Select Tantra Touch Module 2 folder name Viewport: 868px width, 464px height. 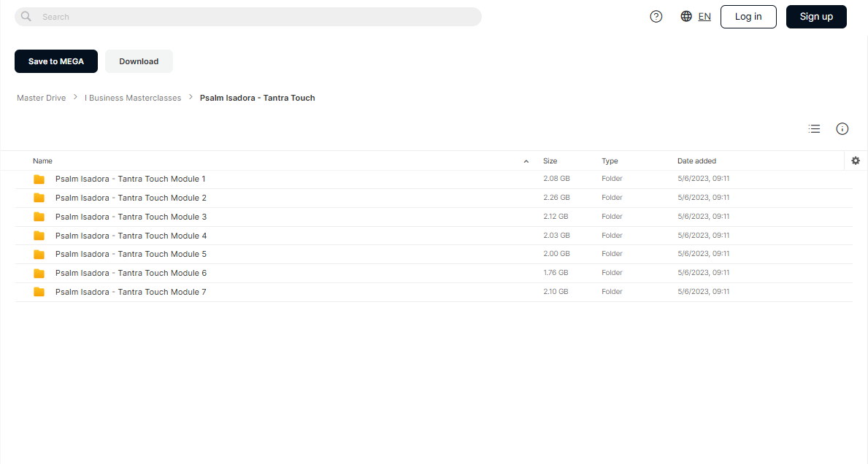[x=131, y=198]
